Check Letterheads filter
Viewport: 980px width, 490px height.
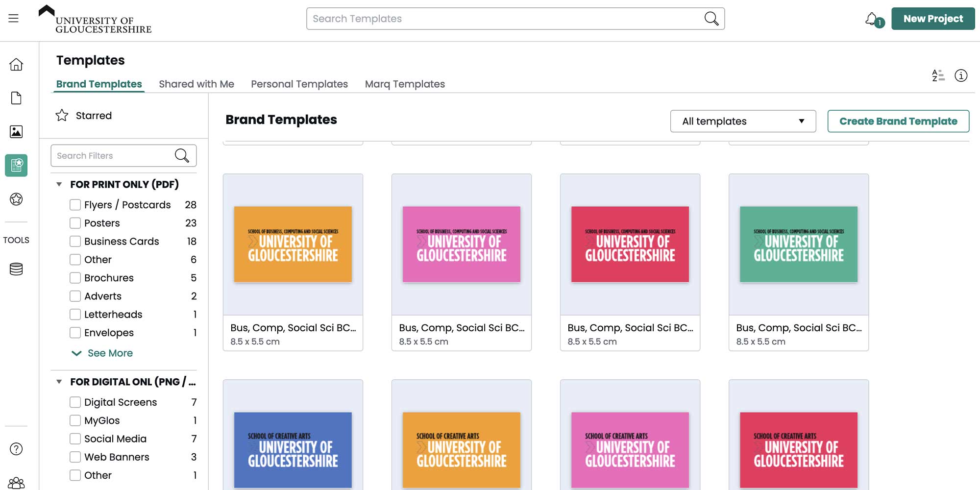tap(75, 315)
